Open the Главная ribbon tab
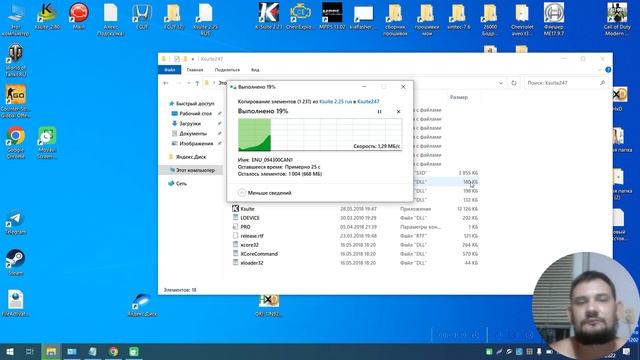This screenshot has width=640, height=360. (195, 70)
